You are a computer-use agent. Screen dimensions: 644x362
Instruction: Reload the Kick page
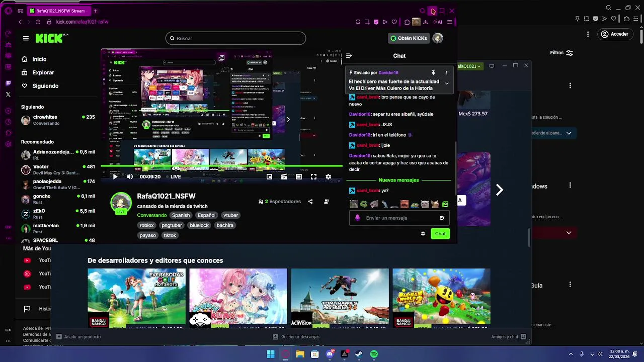38,22
